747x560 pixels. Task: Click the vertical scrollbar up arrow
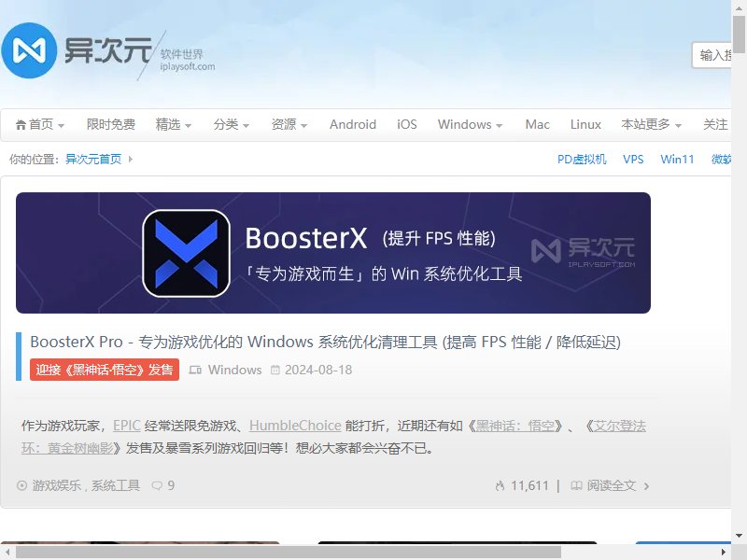739,7
